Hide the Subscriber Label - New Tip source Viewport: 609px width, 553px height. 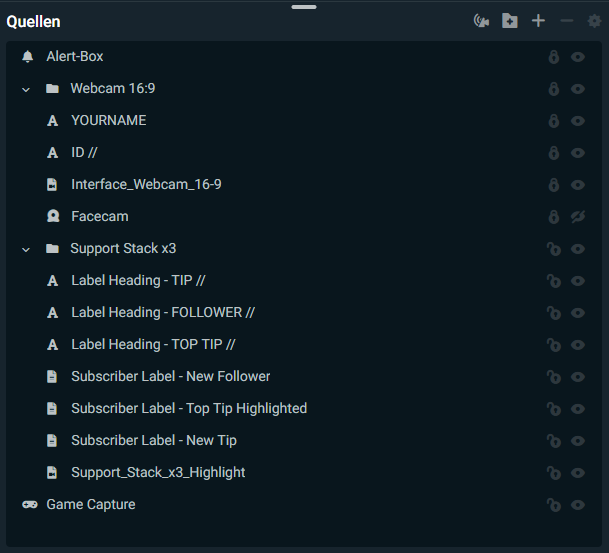[x=578, y=441]
